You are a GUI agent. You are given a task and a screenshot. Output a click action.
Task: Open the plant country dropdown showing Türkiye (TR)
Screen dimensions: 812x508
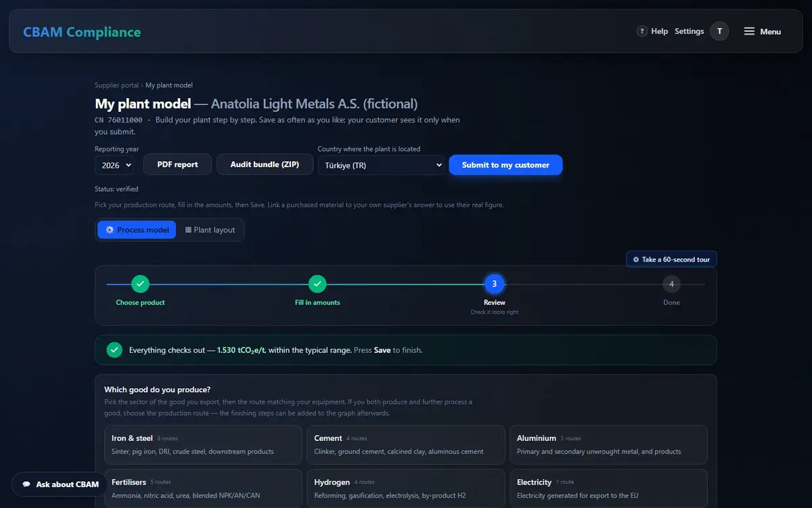coord(381,165)
